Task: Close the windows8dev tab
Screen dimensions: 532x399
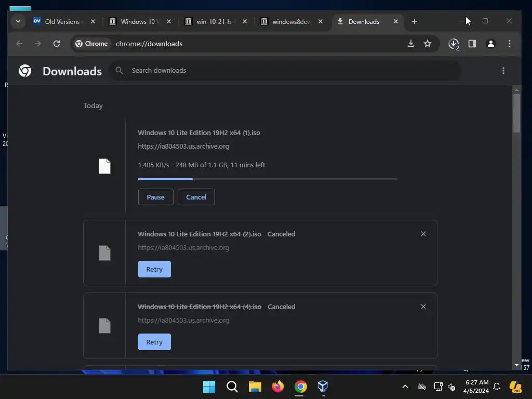Action: (320, 21)
